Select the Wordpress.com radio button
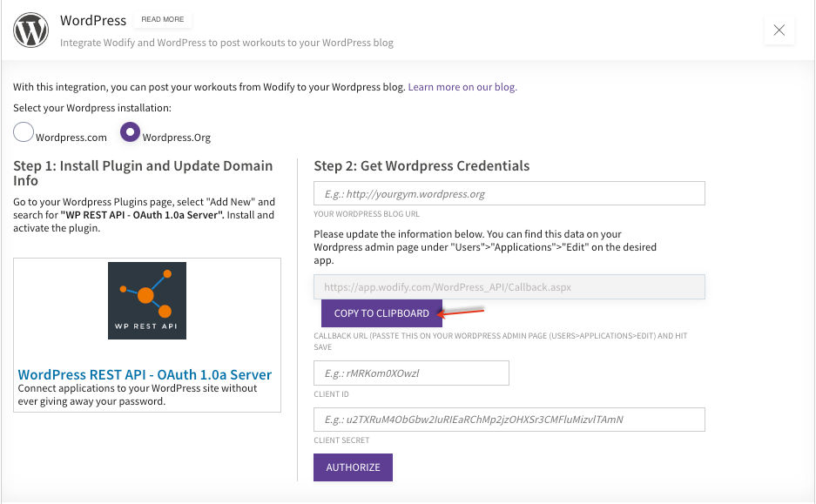Image resolution: width=816 pixels, height=504 pixels. 24,132
